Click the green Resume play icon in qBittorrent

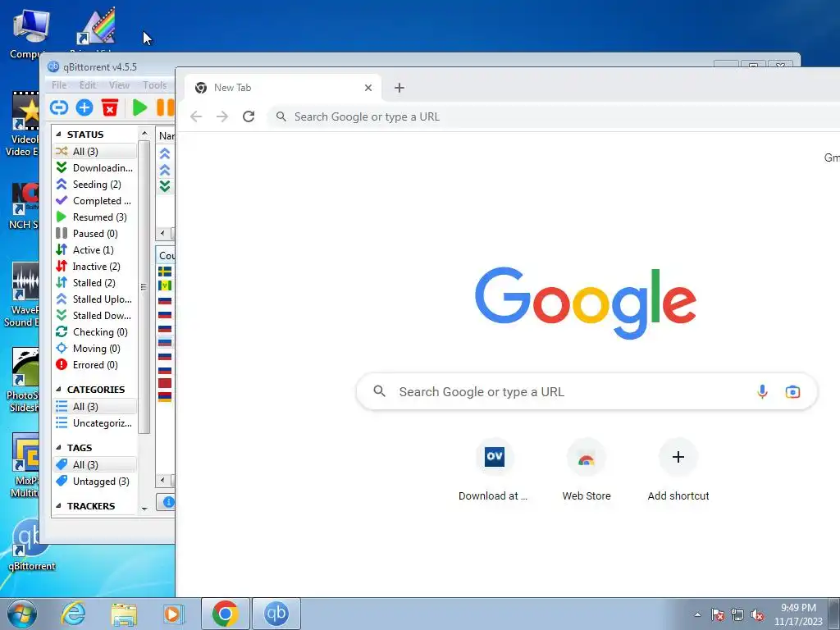[x=139, y=107]
